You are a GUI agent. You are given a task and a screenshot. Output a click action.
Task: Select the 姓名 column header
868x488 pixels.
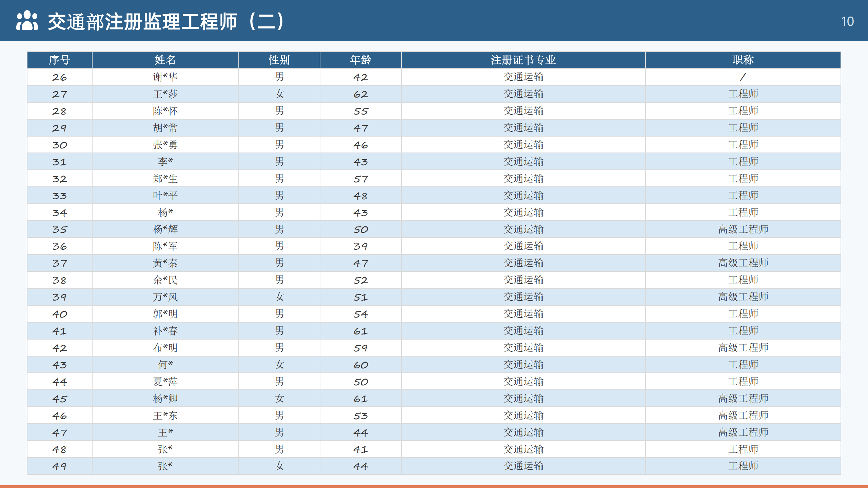[165, 60]
